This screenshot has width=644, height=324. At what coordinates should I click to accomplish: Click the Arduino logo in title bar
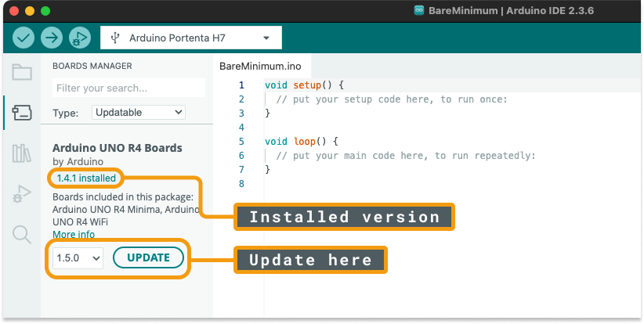click(419, 11)
